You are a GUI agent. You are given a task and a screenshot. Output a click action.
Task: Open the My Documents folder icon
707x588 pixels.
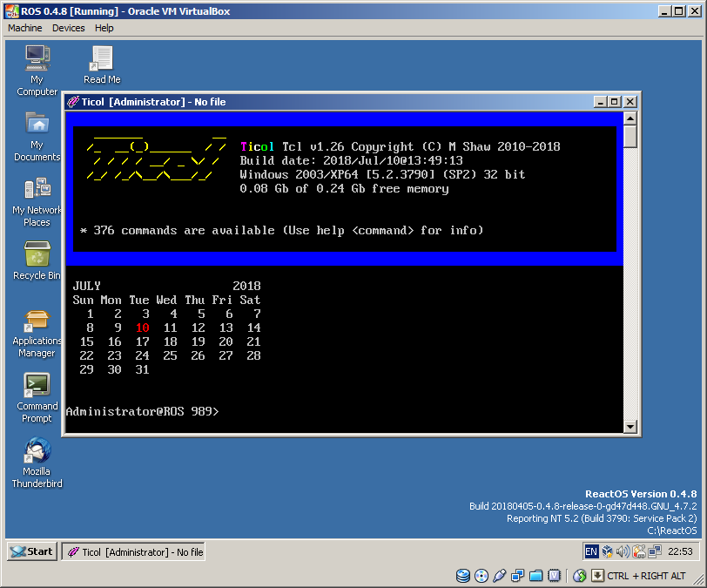click(x=37, y=125)
